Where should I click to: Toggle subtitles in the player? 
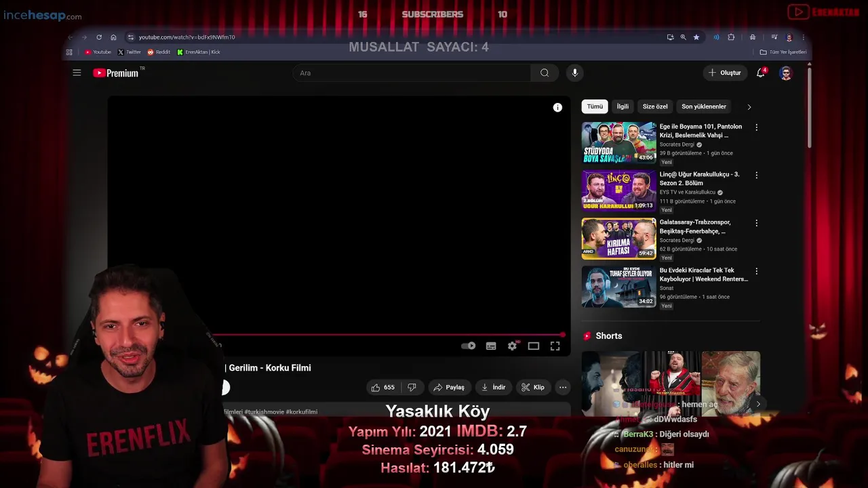[491, 346]
